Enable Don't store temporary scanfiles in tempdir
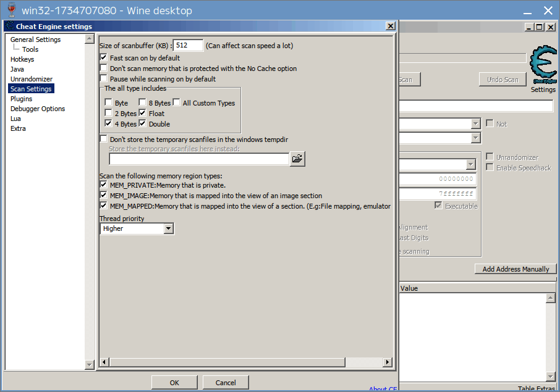The height and width of the screenshot is (392, 560). point(104,139)
